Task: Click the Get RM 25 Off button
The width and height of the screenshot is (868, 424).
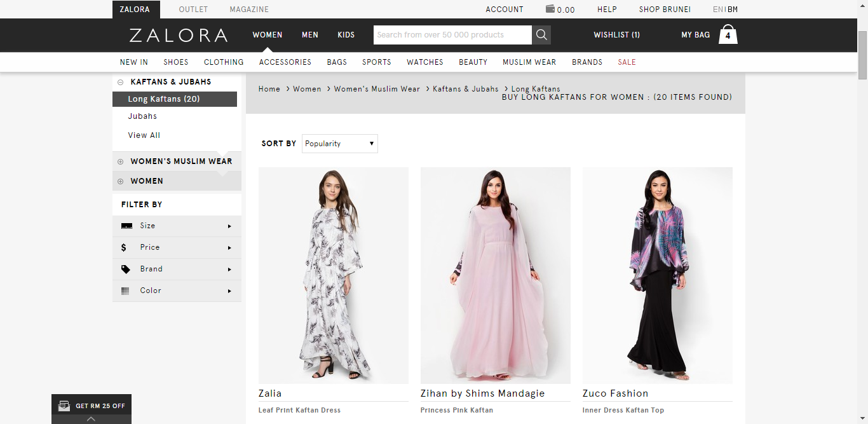Action: point(92,406)
